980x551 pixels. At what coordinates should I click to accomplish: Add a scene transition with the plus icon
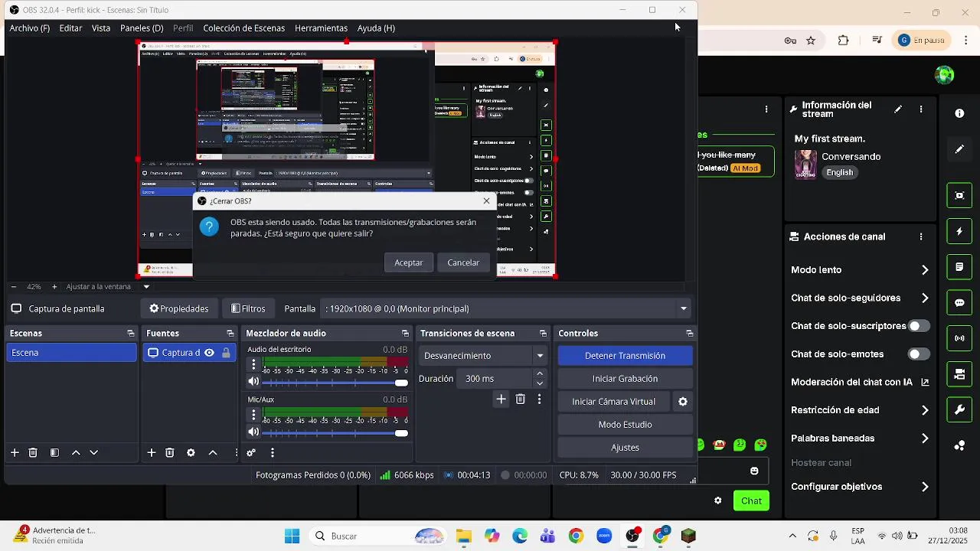[x=501, y=399]
